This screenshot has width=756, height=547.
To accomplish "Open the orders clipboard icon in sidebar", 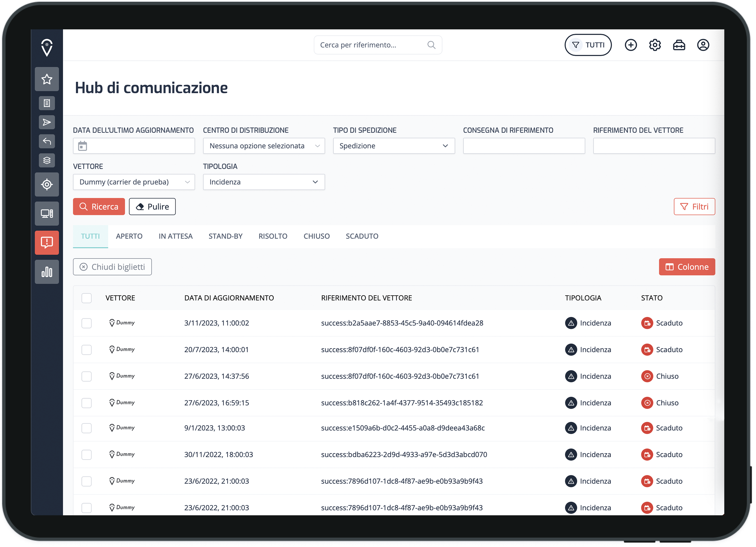I will coord(47,103).
